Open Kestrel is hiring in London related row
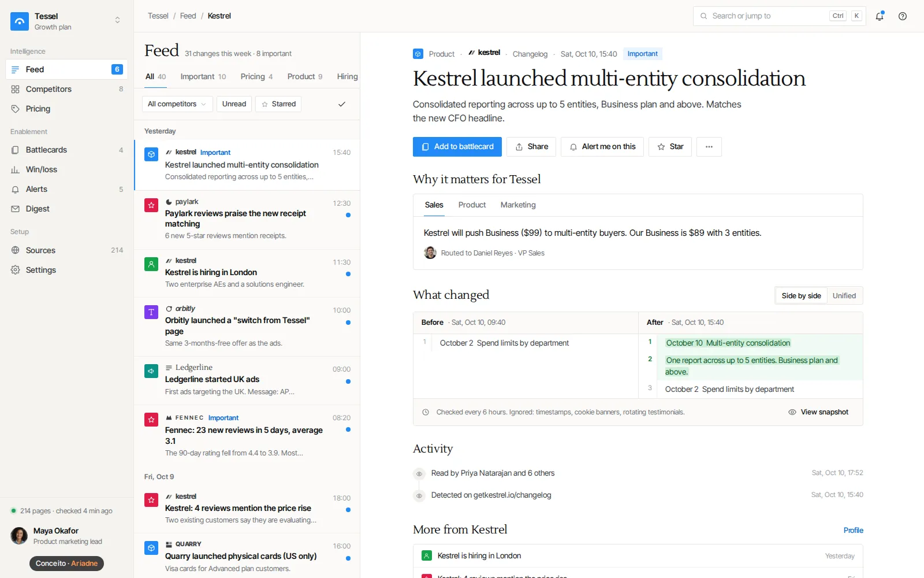The height and width of the screenshot is (578, 924). 638,555
